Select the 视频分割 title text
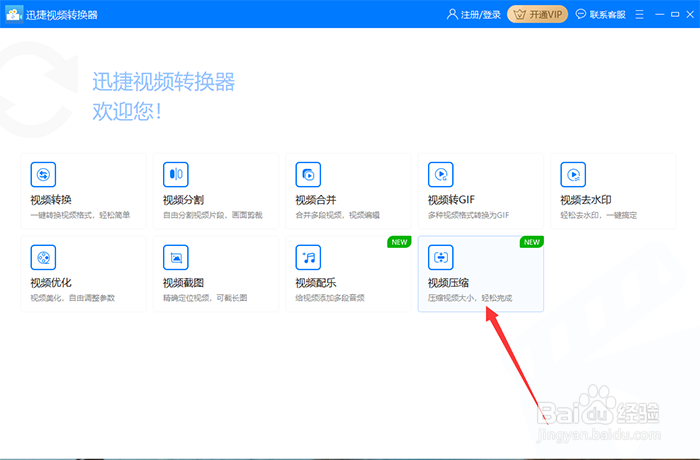700x460 pixels. click(183, 200)
